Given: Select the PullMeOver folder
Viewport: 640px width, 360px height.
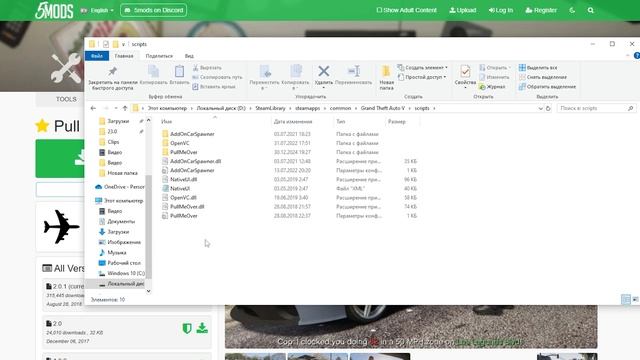Looking at the screenshot, I should pos(184,152).
